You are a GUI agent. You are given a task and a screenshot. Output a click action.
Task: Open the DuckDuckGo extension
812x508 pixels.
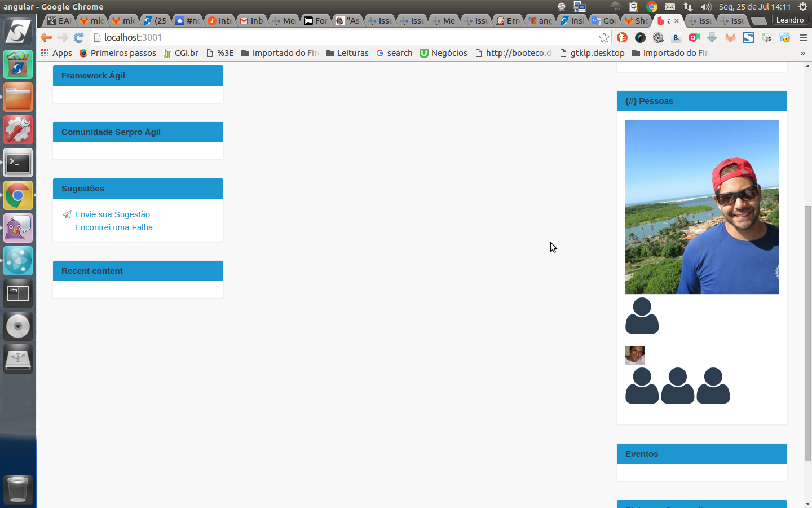(623, 37)
